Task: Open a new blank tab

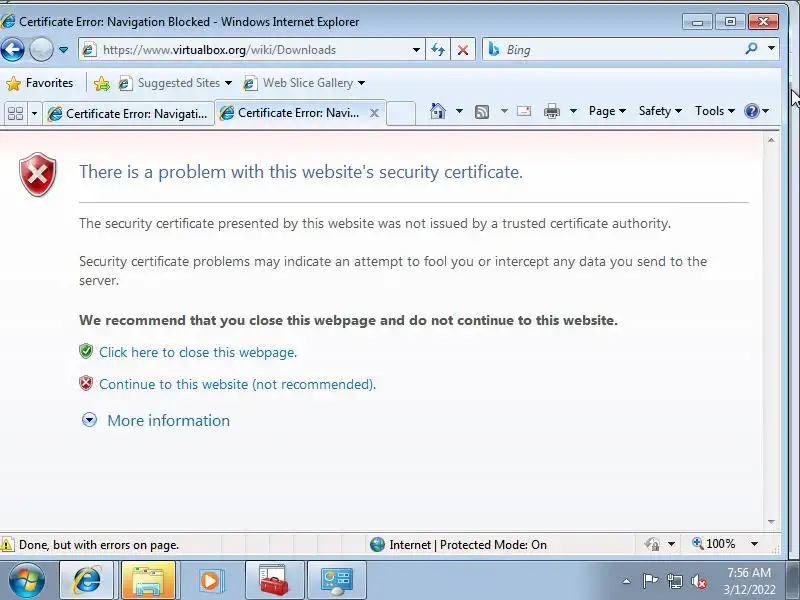Action: (x=401, y=113)
